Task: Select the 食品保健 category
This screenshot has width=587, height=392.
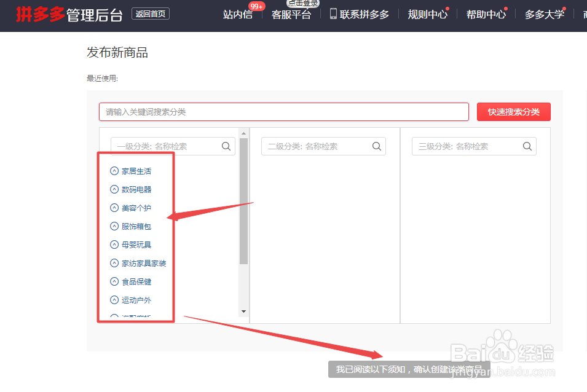Action: [136, 281]
